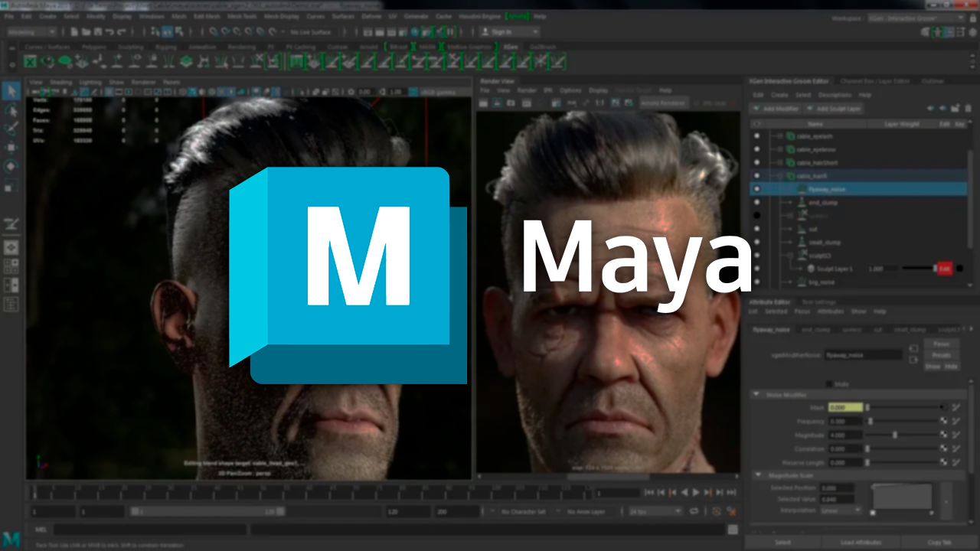Click the Undo arrow icon

pos(110,32)
